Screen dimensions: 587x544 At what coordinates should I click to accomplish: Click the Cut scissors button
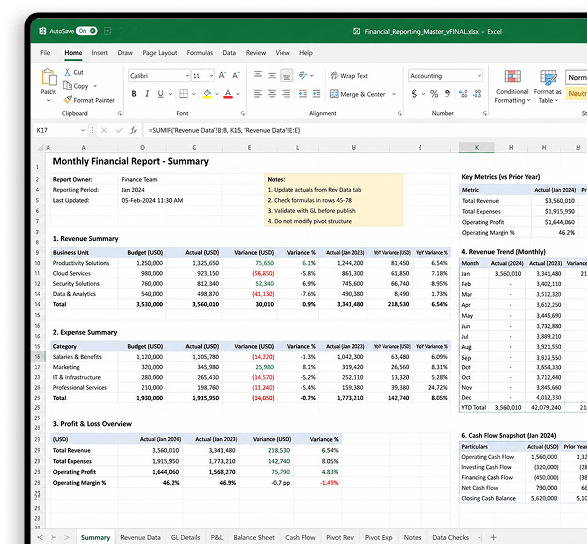tap(74, 72)
